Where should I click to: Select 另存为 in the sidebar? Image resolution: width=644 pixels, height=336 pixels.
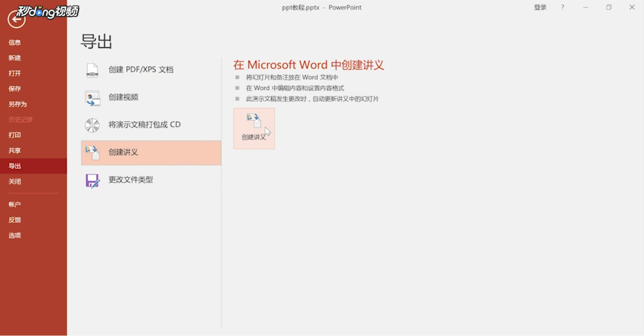tap(18, 104)
